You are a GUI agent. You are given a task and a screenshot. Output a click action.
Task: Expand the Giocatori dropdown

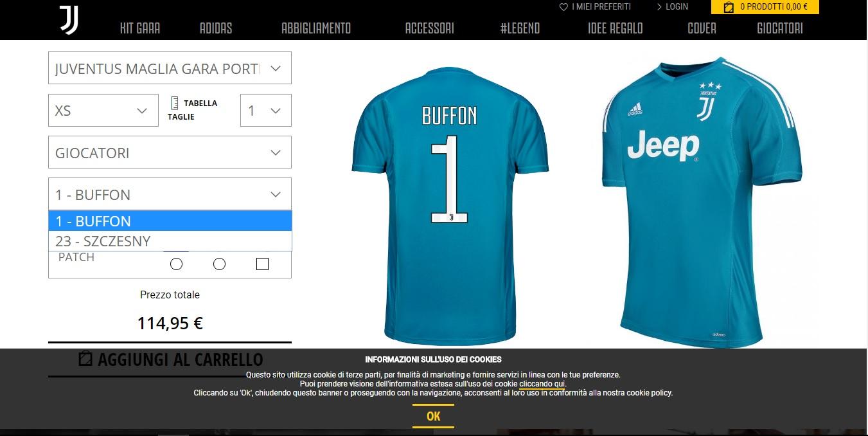click(170, 152)
